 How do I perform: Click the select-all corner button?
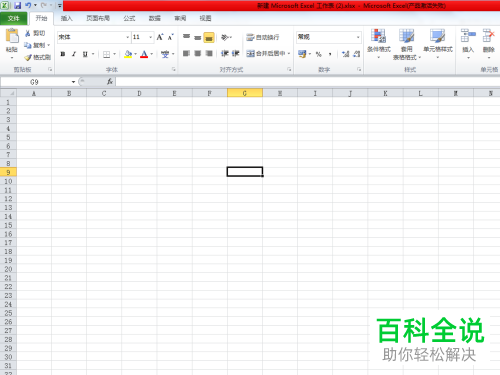8,93
